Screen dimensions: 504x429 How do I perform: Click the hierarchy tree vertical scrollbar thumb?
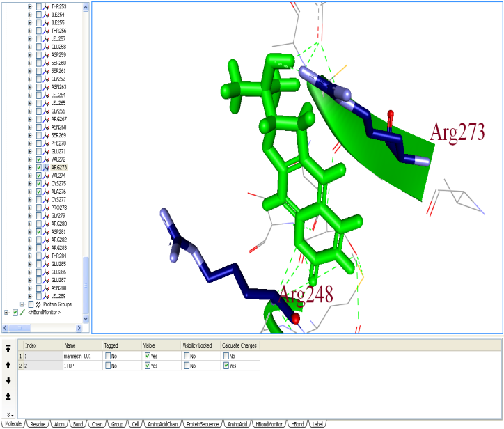[86, 286]
